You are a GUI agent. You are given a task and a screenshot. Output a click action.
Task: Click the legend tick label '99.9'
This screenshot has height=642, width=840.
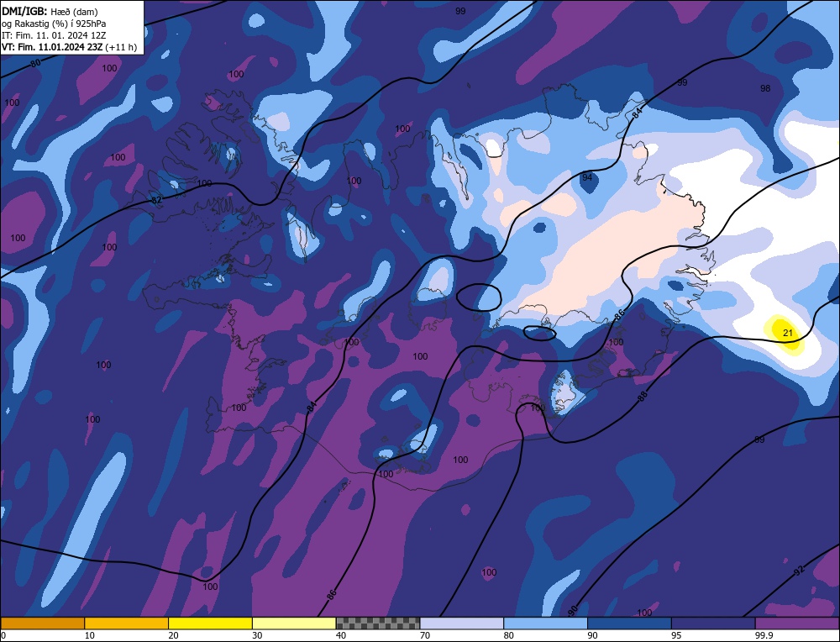764,635
